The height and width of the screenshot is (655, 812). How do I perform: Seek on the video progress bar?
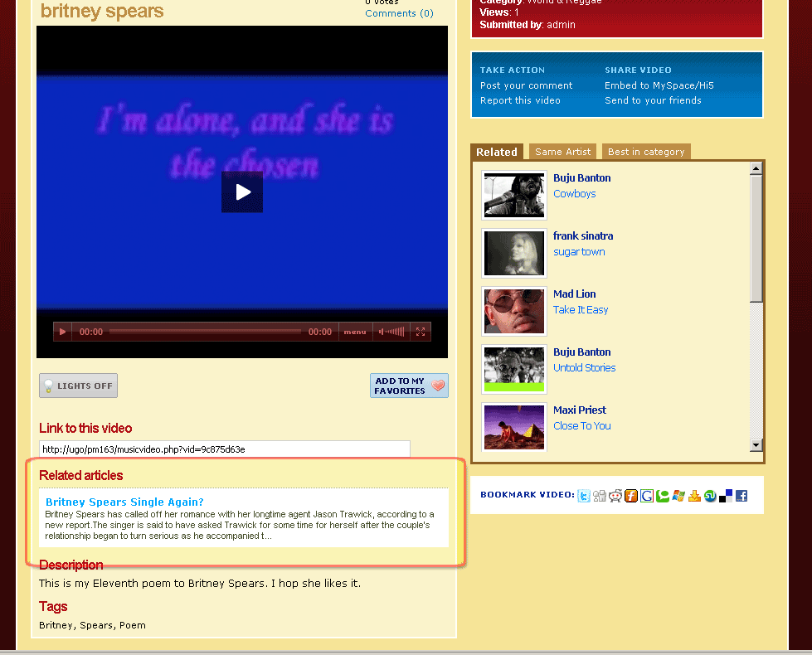click(205, 332)
